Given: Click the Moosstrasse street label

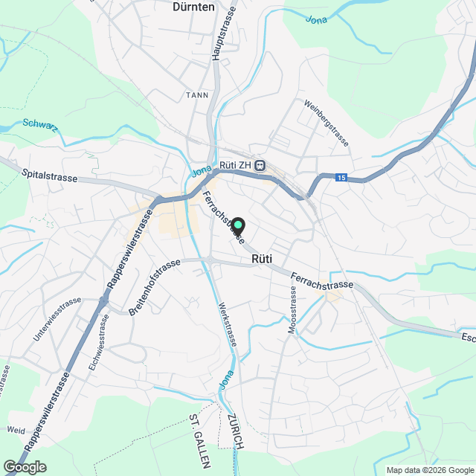Looking at the screenshot, I should 292,310.
